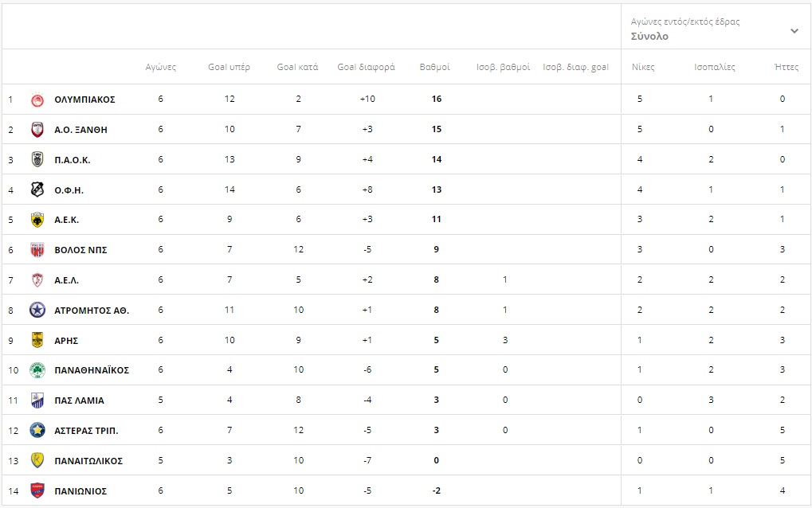The height and width of the screenshot is (508, 812).
Task: Open team Α.Ε.Λ.
Action: (x=67, y=280)
